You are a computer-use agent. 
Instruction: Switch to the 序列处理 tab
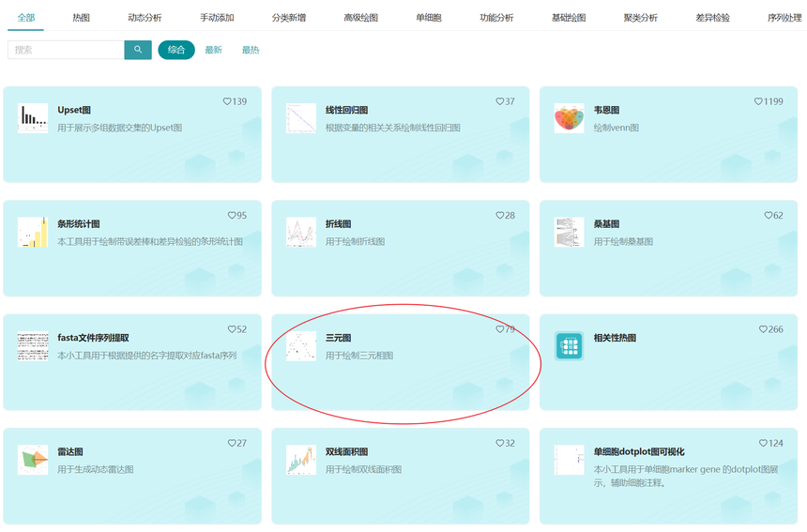784,18
